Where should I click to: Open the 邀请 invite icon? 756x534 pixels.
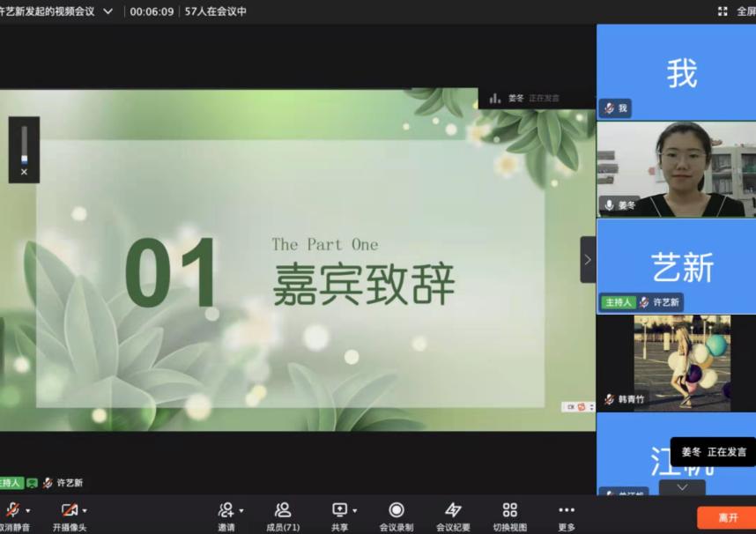point(226,510)
